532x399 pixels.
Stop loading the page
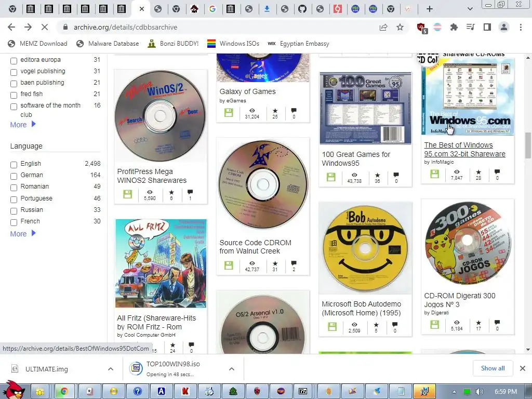(45, 27)
